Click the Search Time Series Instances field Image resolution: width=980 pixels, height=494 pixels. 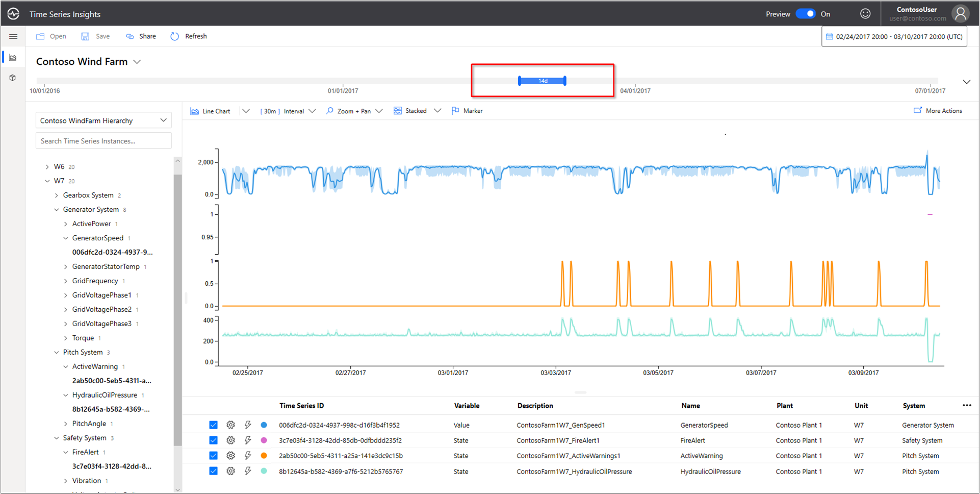104,141
